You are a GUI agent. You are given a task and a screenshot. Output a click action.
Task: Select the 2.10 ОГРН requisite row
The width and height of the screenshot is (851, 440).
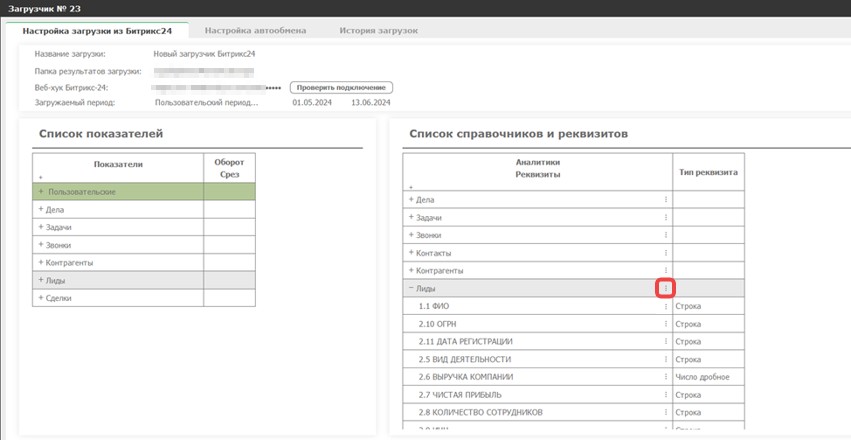537,324
